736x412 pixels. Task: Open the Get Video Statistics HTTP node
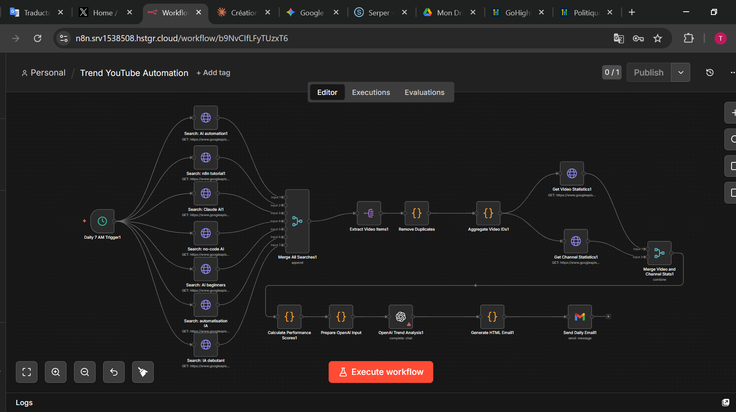(x=572, y=174)
